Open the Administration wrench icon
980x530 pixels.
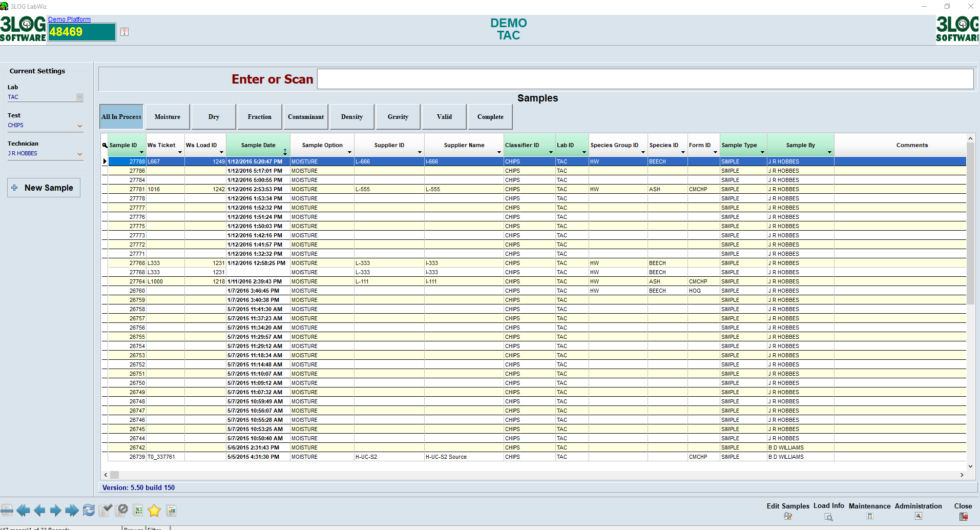click(918, 516)
